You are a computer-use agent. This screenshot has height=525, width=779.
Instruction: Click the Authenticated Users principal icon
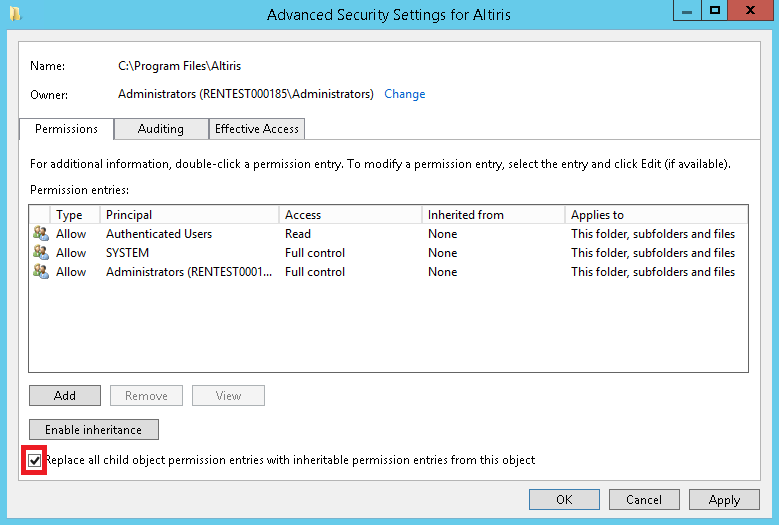tap(40, 234)
